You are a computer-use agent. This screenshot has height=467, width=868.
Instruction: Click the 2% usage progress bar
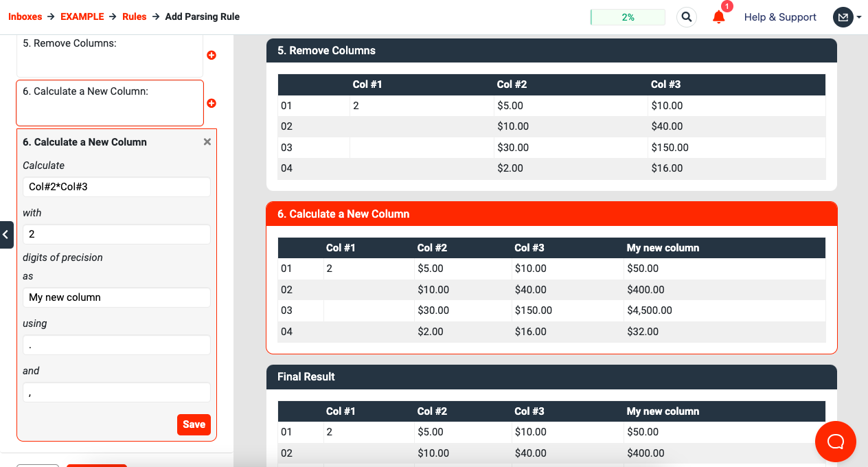click(628, 17)
